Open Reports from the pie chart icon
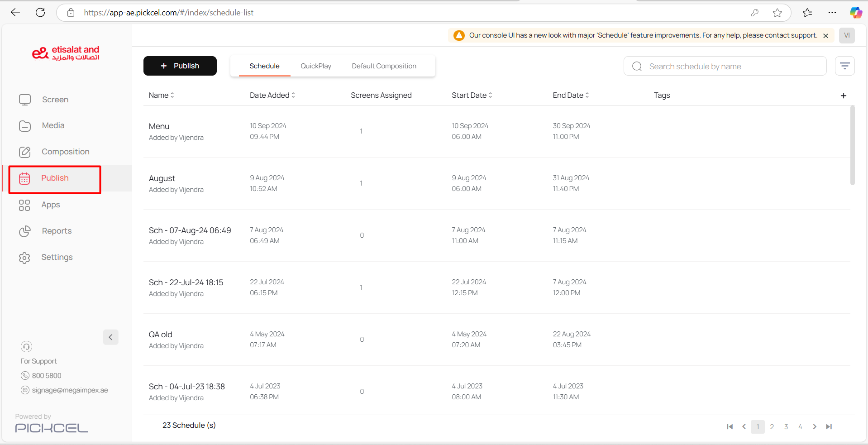The height and width of the screenshot is (445, 868). [25, 231]
